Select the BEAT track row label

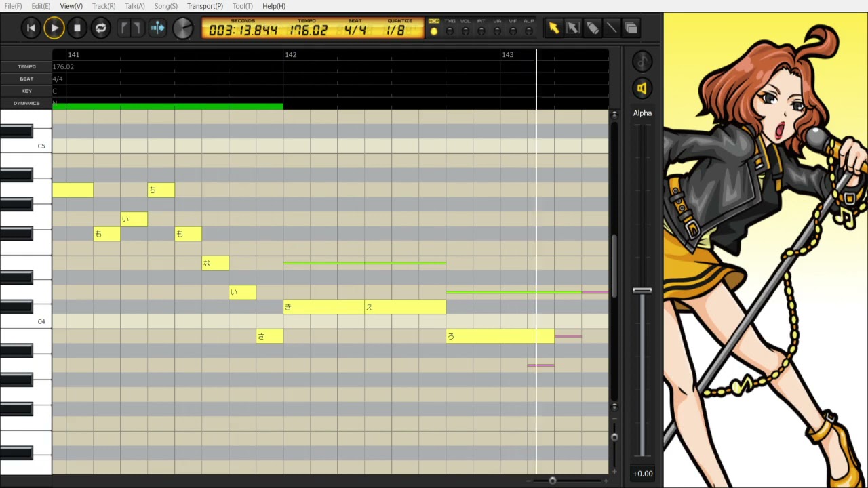pos(26,79)
